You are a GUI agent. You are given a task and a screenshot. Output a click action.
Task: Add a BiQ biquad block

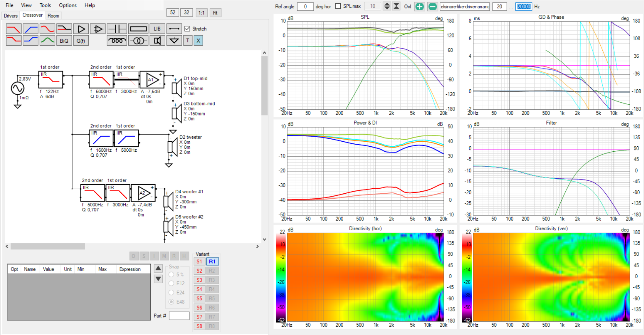coord(64,41)
